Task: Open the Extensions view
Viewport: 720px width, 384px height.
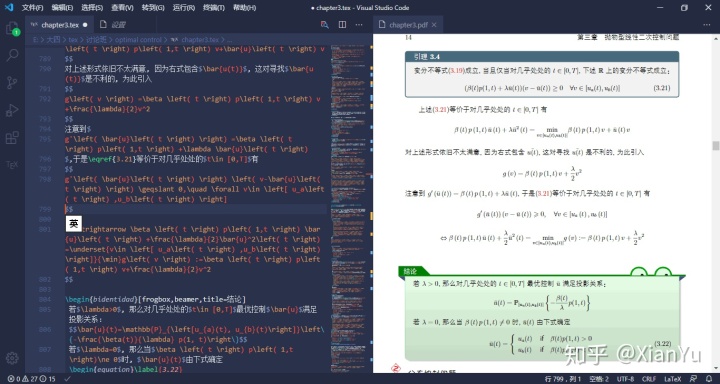Action: [12, 138]
